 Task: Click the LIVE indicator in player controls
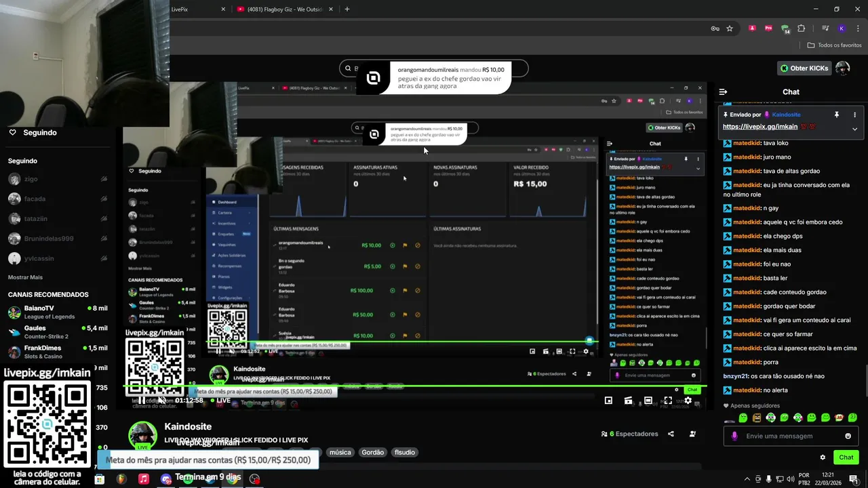click(220, 401)
